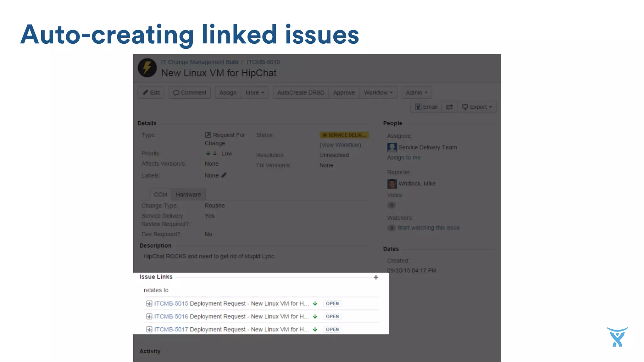Screen dimensions: 644x362
Task: Click the Assign button
Action: pyautogui.click(x=228, y=93)
